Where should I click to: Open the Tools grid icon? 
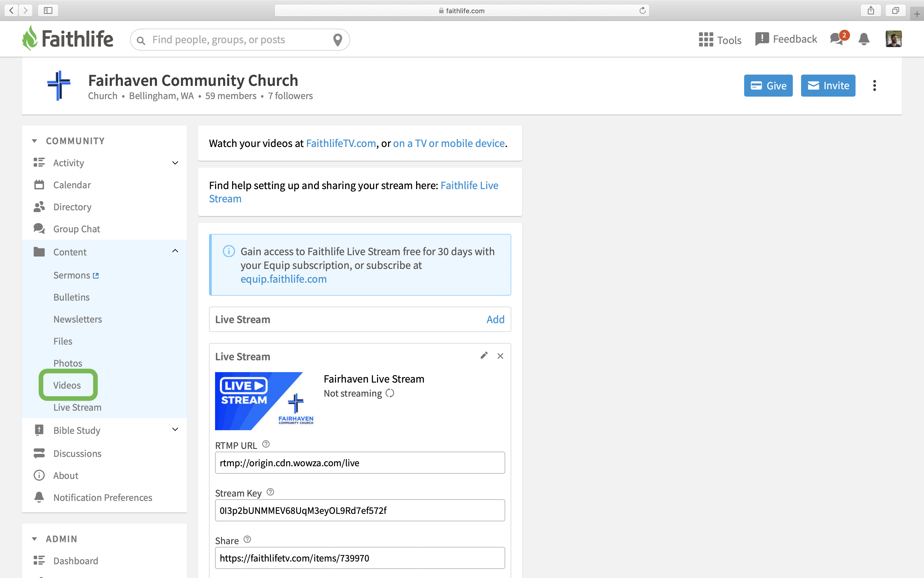coord(706,39)
